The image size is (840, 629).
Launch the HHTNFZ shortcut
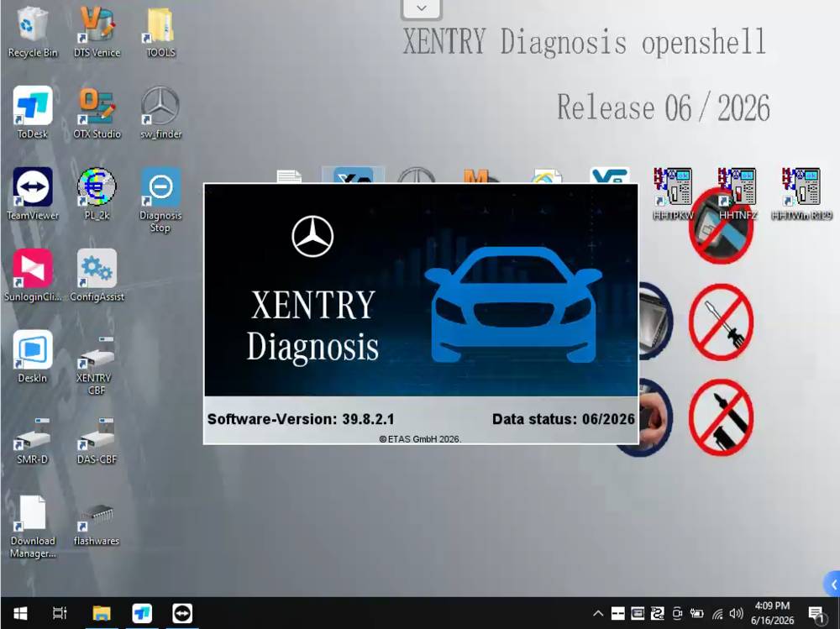coord(738,194)
